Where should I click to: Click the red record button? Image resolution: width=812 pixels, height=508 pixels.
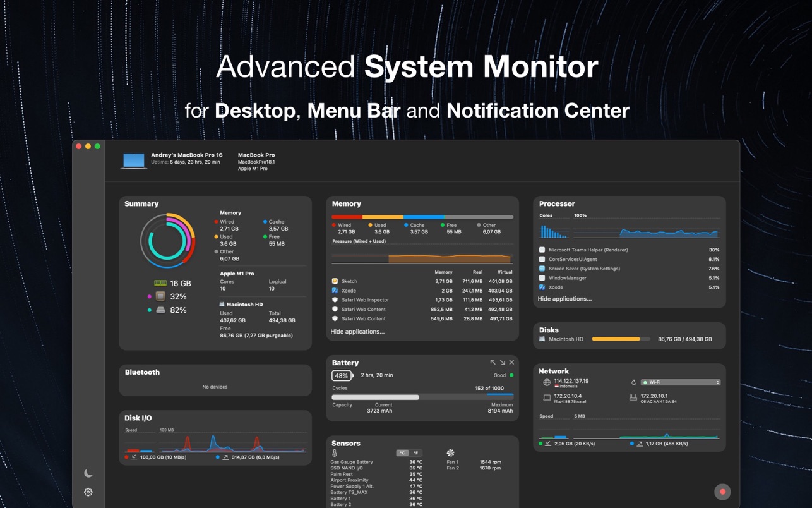(x=722, y=492)
